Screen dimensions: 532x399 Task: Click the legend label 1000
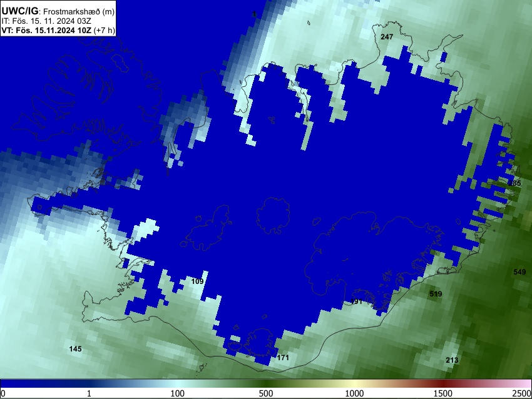[354, 393]
